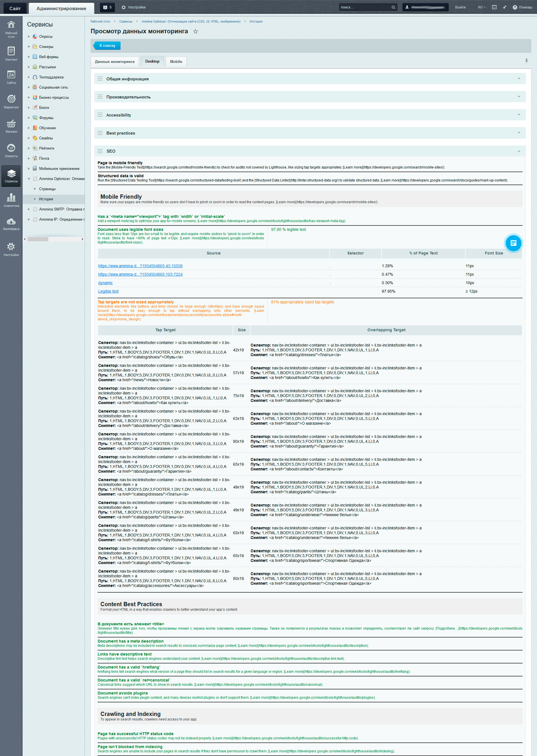Click the pin icon beside the tabs
This screenshot has height=756, width=537.
point(526,61)
